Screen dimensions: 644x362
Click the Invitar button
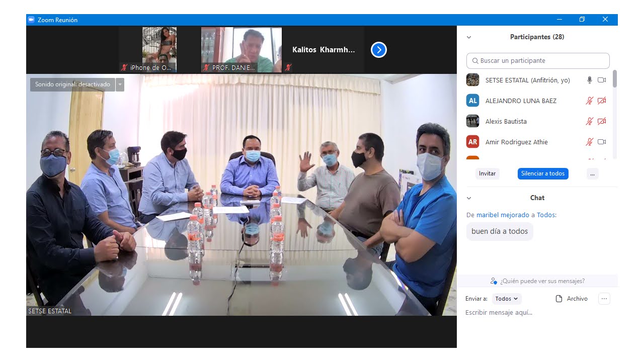click(x=487, y=173)
